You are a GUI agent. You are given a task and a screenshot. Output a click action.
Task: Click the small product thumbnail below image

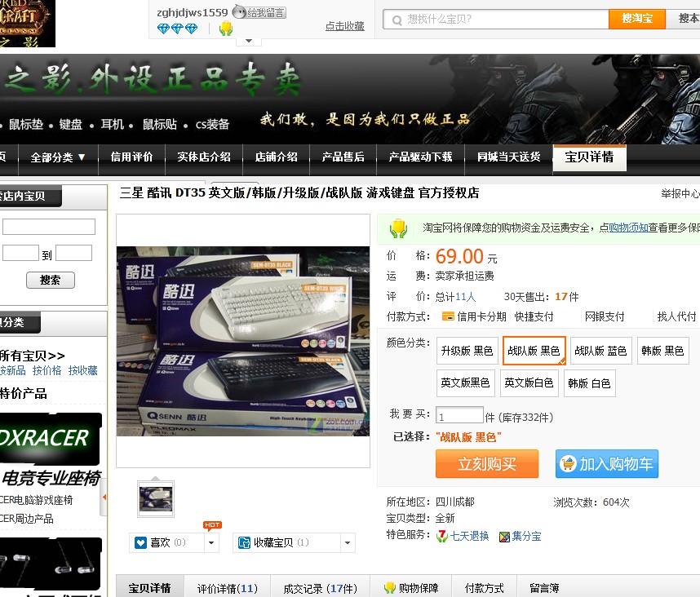pyautogui.click(x=156, y=499)
